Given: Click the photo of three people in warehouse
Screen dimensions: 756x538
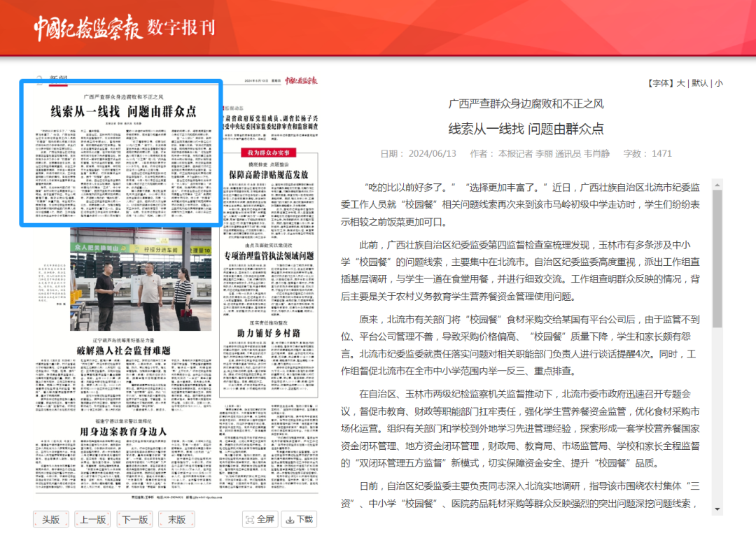Looking at the screenshot, I should (x=141, y=280).
